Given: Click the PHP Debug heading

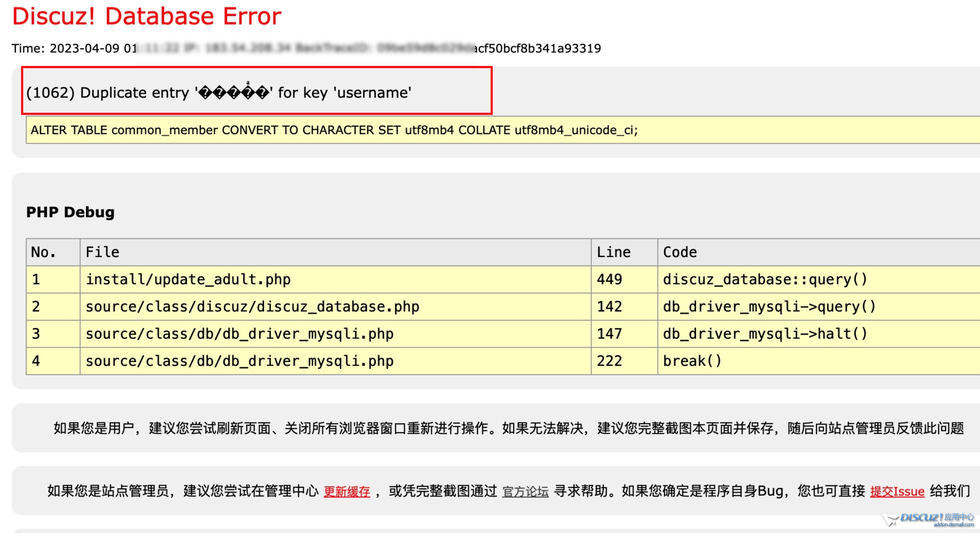Looking at the screenshot, I should pyautogui.click(x=70, y=212).
